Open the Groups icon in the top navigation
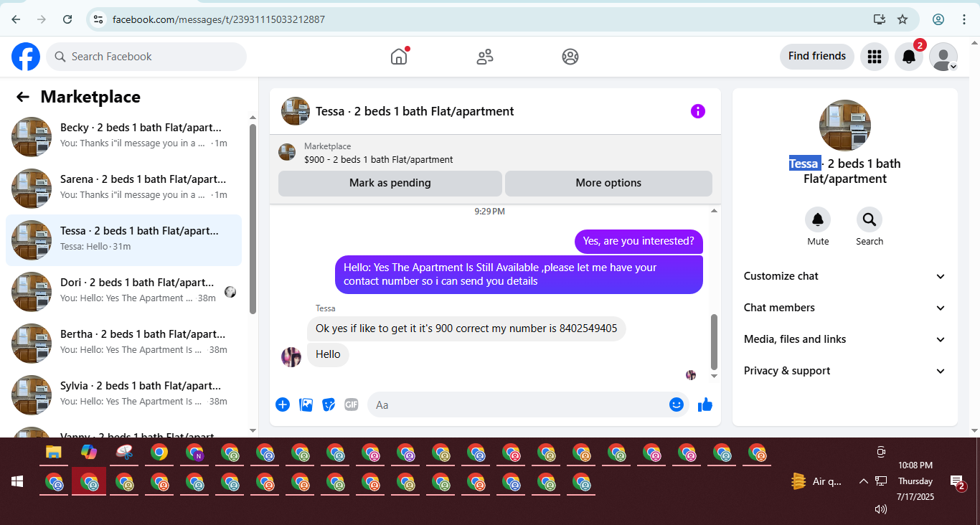 click(x=570, y=57)
